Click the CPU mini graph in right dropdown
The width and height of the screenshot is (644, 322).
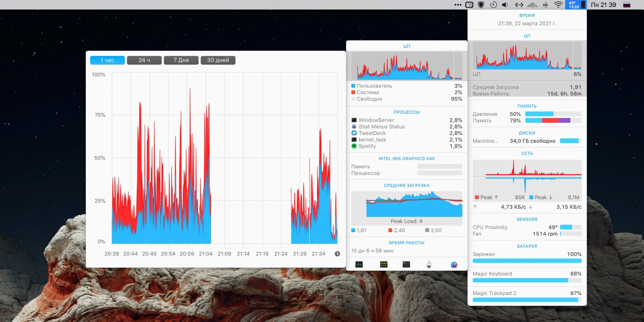(527, 55)
